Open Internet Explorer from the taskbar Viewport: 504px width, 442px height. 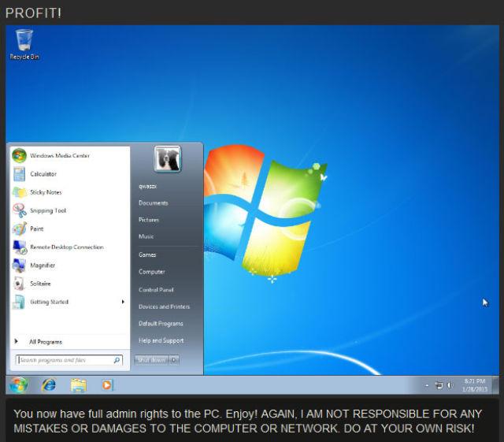pyautogui.click(x=49, y=385)
